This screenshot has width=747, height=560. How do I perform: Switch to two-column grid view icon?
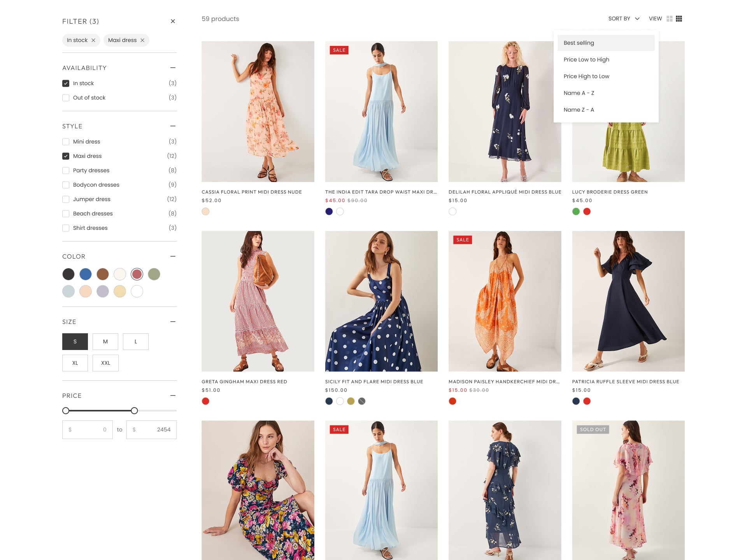[x=669, y=19]
